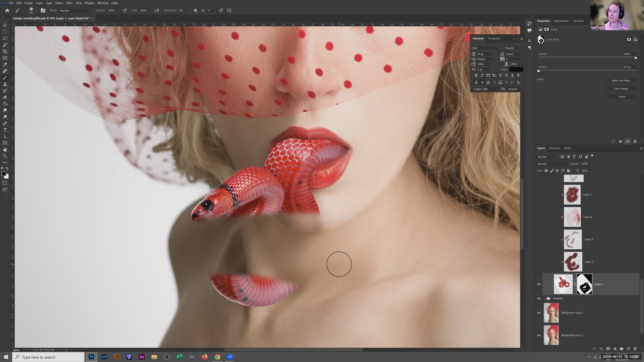This screenshot has width=644, height=362.
Task: Click the Color Range button
Action: [x=622, y=89]
